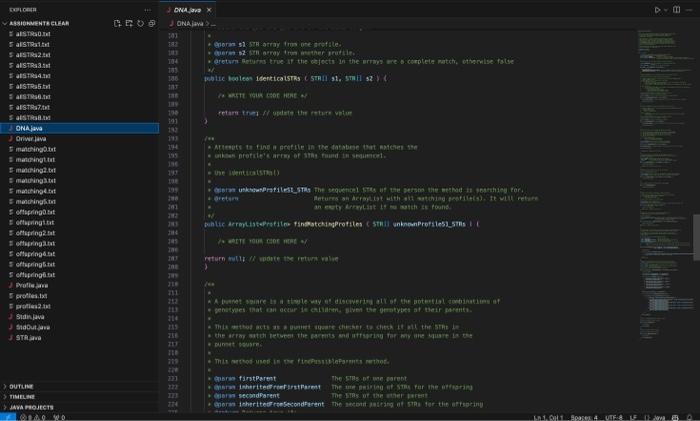This screenshot has width=700, height=421.
Task: Open offspring2.txt file
Action: coord(79,233)
